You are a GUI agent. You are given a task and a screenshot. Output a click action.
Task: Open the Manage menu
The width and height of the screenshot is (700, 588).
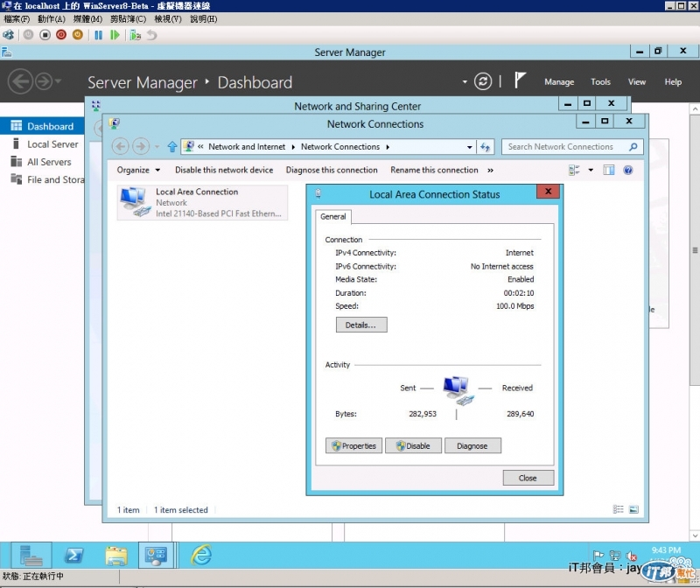click(x=559, y=81)
